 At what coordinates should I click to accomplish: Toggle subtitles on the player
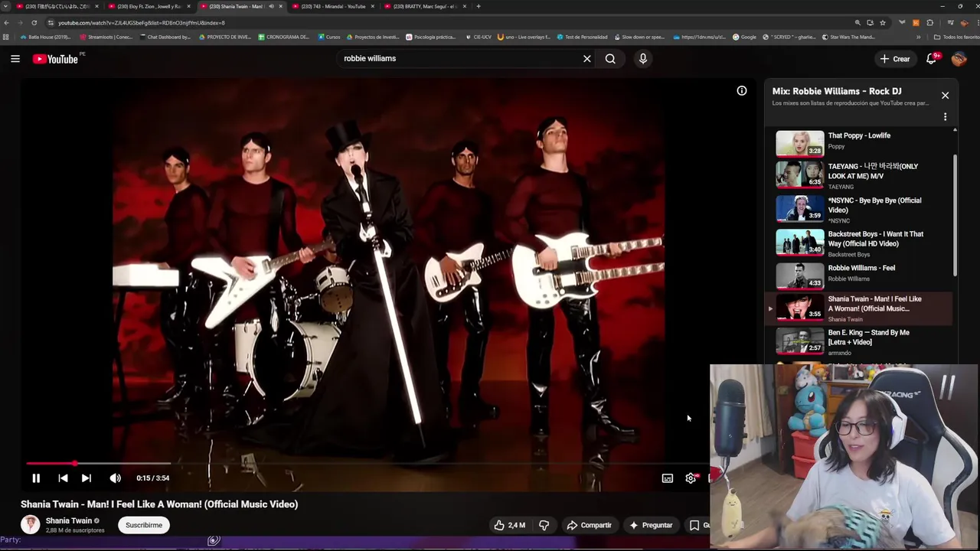[668, 478]
